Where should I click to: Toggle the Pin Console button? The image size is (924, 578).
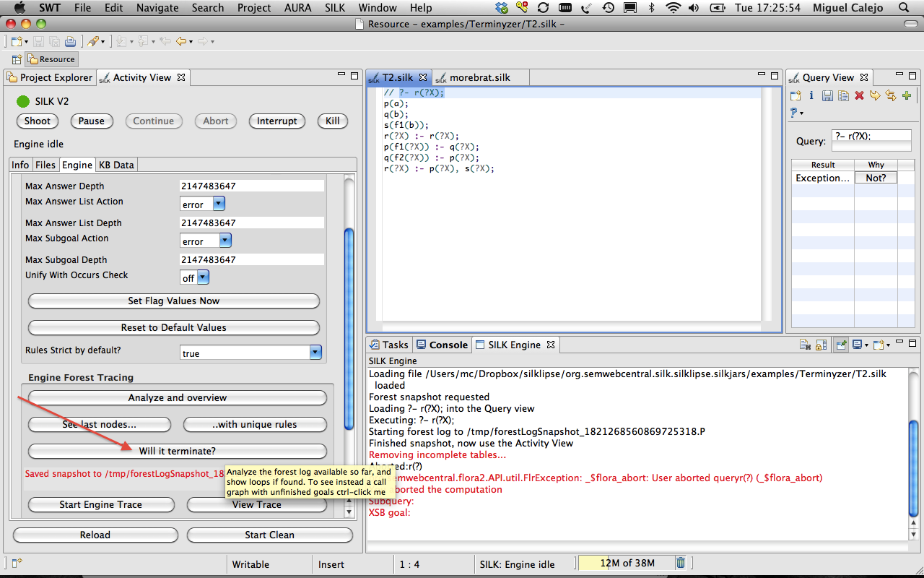[x=841, y=345]
